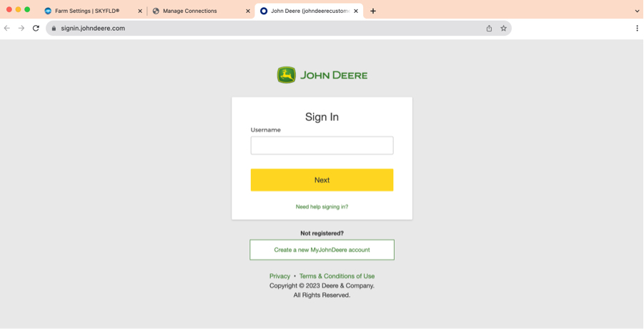
Task: Switch to Farm Settings SKYFLD tab
Action: click(x=93, y=11)
